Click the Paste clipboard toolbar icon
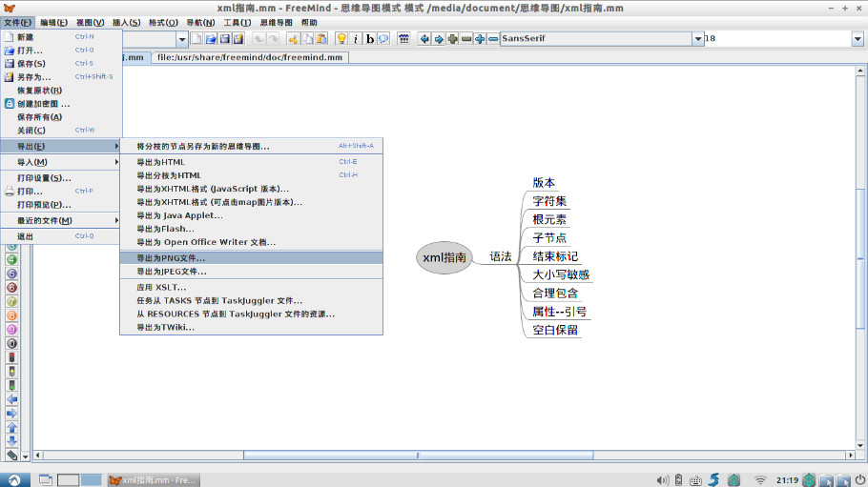This screenshot has width=868, height=487. pos(320,38)
